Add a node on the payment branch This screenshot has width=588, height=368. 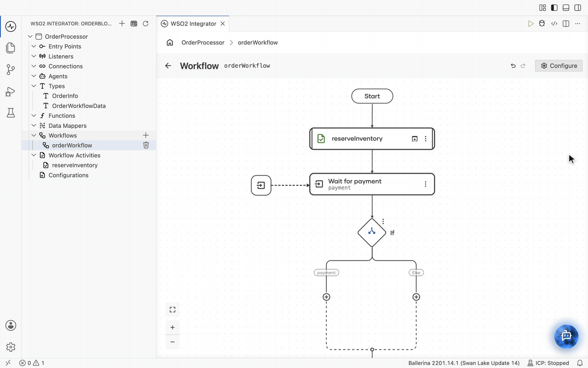coord(326,297)
